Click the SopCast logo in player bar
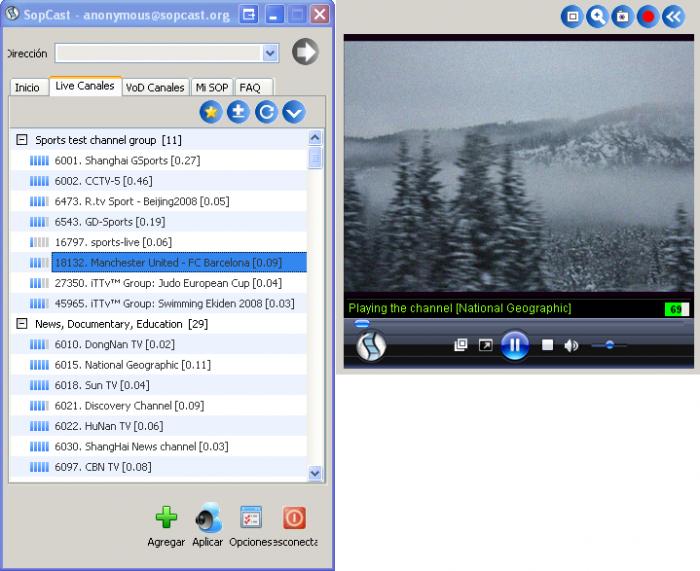 pos(371,346)
